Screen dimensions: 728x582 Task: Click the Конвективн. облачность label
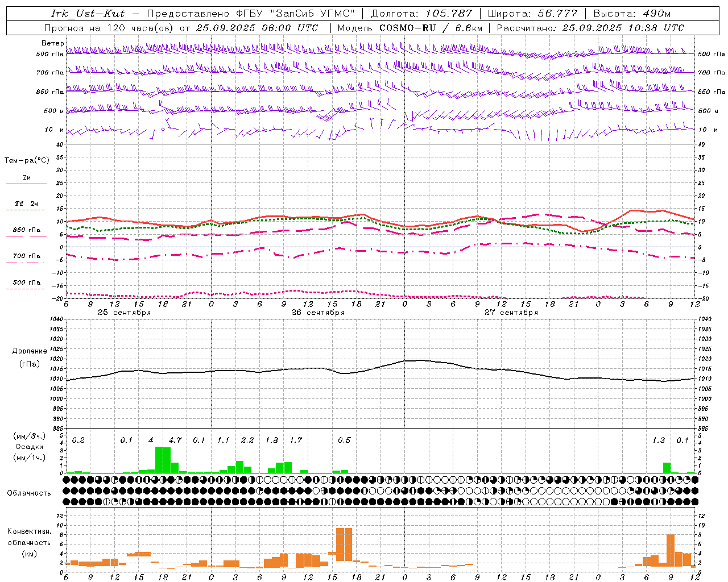point(29,537)
